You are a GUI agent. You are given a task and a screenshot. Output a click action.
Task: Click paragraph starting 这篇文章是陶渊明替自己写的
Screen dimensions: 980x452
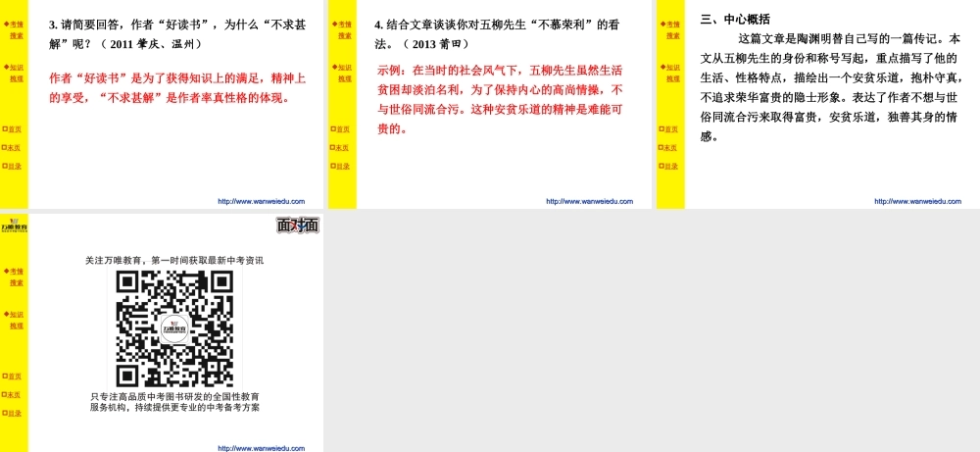[x=832, y=88]
